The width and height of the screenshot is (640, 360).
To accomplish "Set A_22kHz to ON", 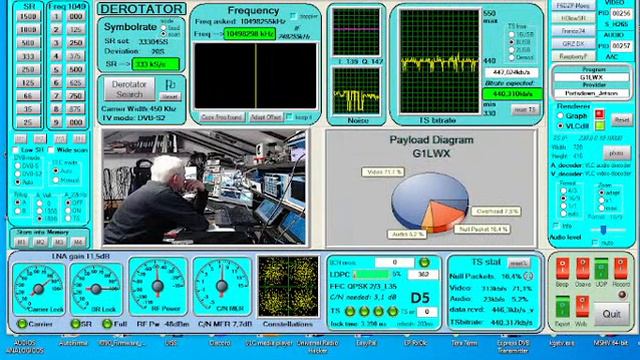I will click(68, 211).
